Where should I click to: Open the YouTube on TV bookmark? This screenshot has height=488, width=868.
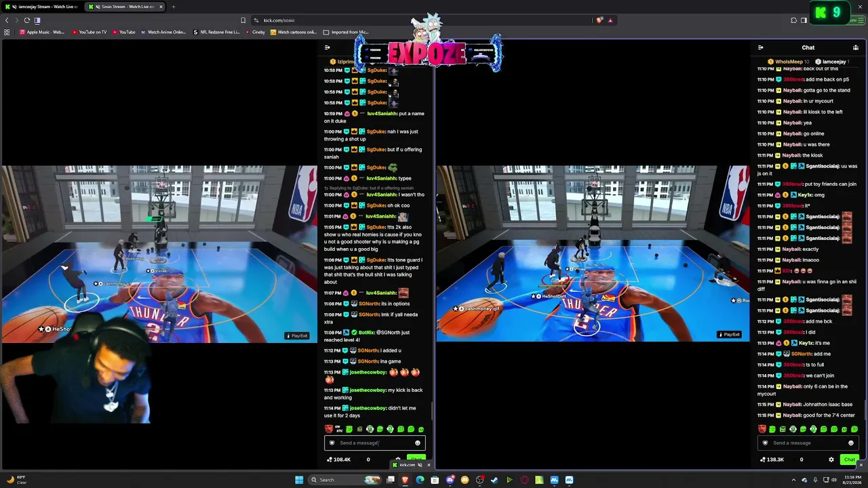(x=89, y=32)
